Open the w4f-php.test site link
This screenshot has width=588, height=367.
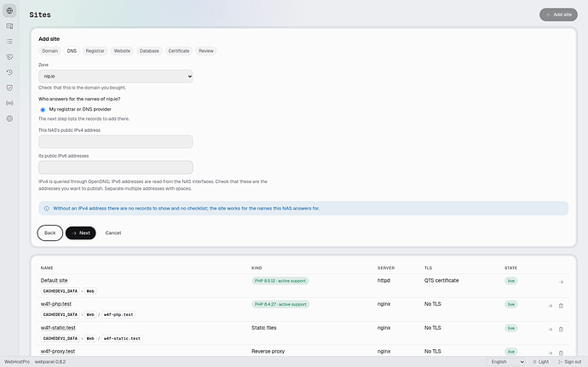click(56, 304)
